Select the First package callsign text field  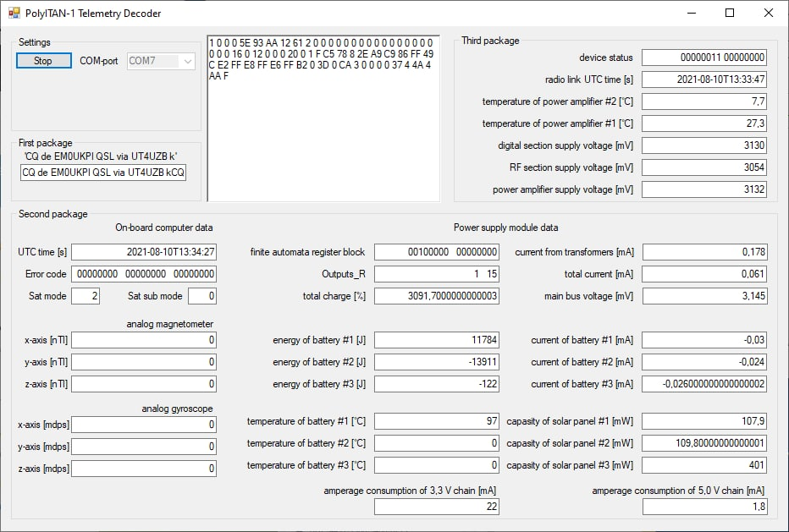tap(103, 173)
